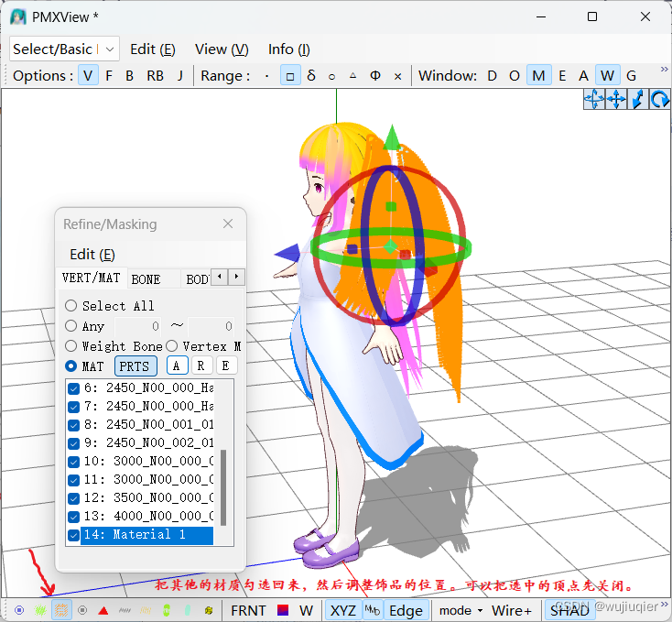Screen dimensions: 672x622
Task: Toggle the B bone option
Action: 129,75
